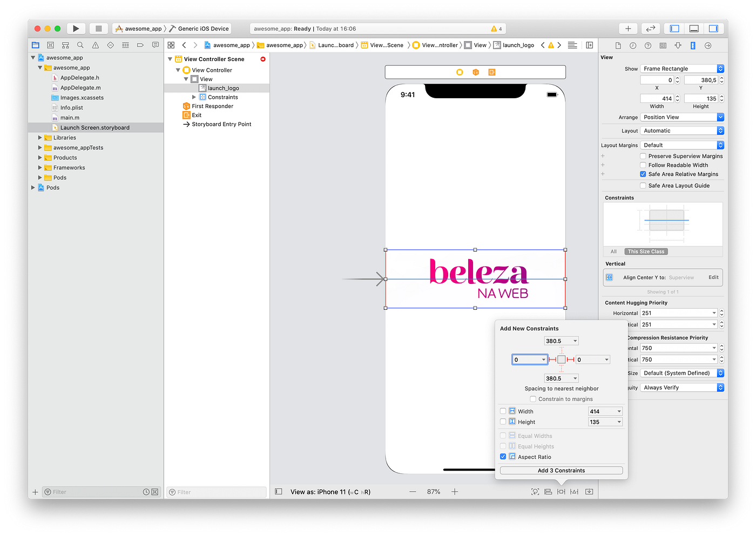Enable the Aspect Ratio constraint
The image size is (756, 536).
tap(503, 456)
